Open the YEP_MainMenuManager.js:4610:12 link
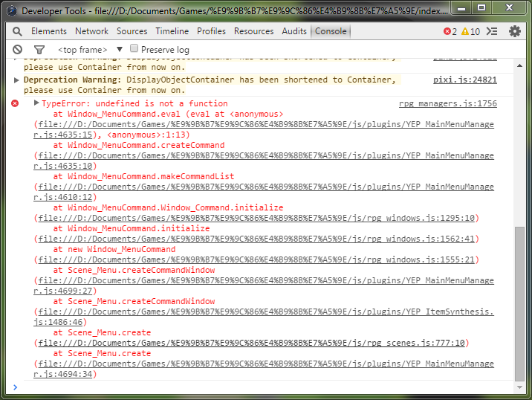532x400 pixels. click(264, 192)
